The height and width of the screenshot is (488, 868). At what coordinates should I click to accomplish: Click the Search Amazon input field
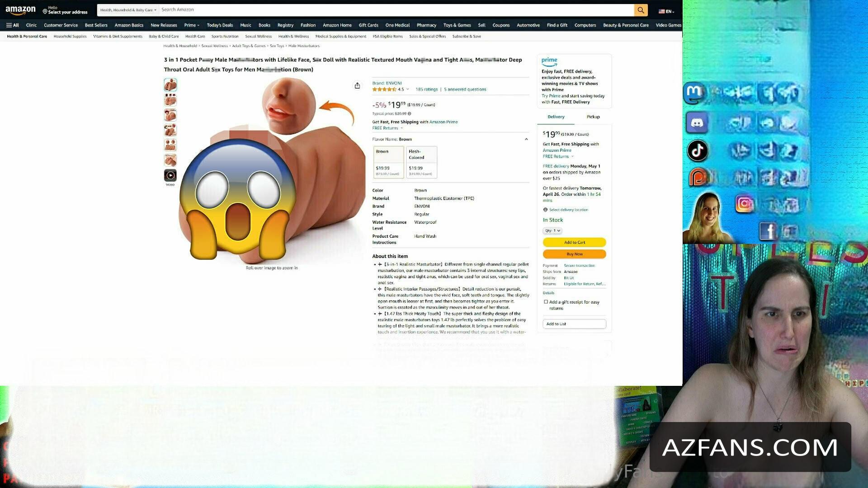(x=396, y=10)
